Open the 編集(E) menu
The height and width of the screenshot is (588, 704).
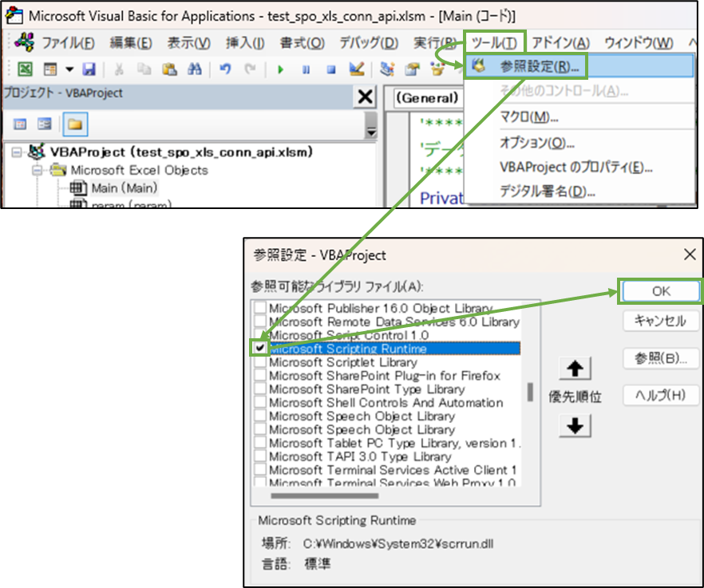pos(131,42)
